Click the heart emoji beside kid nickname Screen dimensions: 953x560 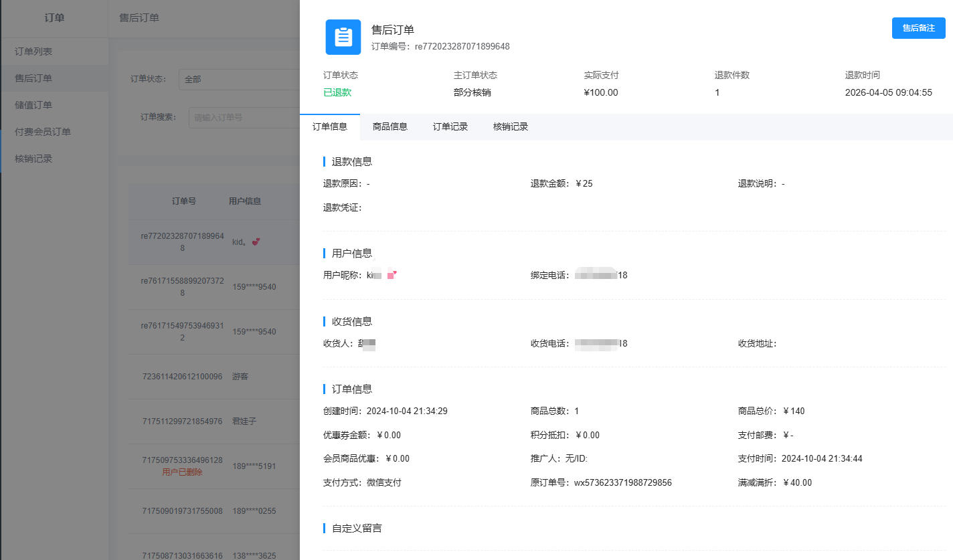(x=256, y=242)
